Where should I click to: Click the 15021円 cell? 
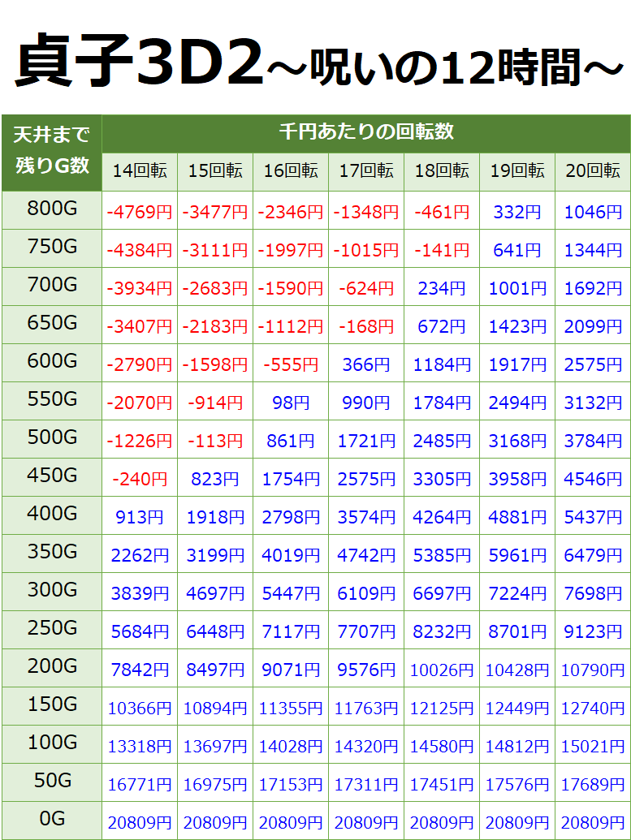(593, 746)
